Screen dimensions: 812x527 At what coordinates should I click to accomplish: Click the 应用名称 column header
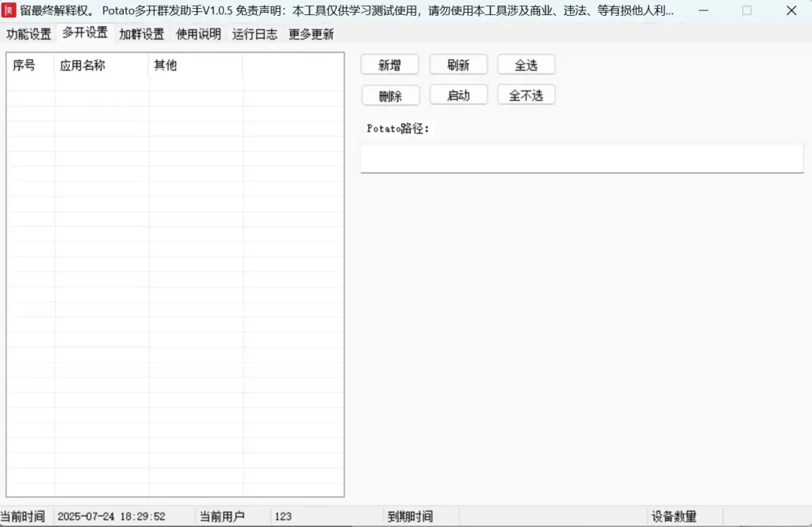coord(101,65)
